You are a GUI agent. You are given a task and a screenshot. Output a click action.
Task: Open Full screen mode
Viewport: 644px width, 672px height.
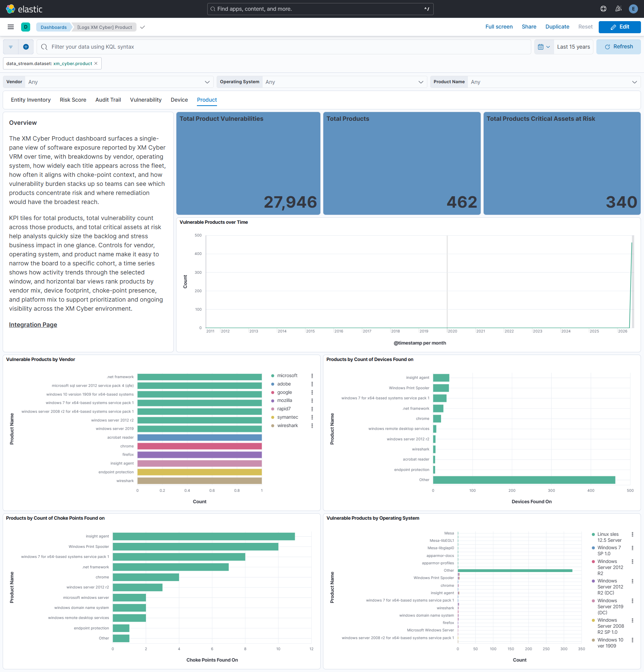pos(499,27)
